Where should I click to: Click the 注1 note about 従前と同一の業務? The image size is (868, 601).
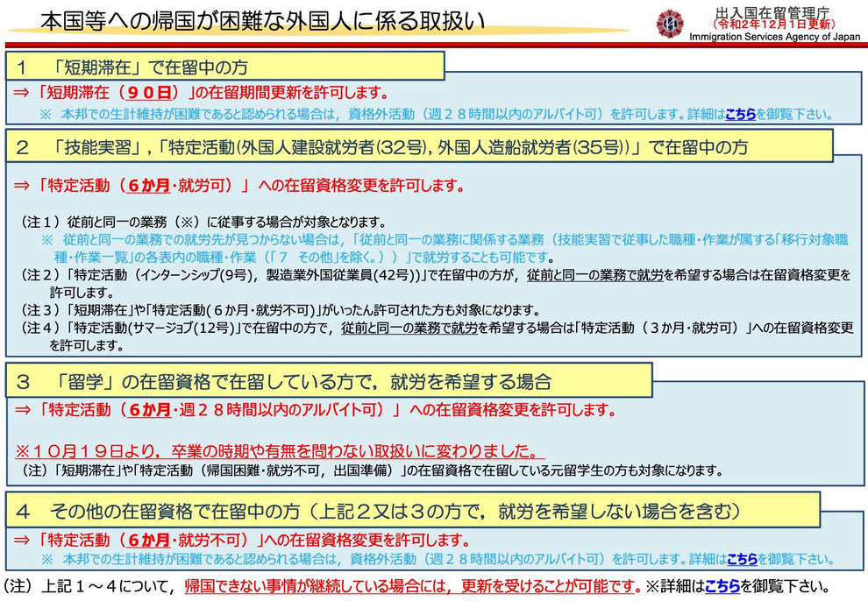(x=203, y=221)
